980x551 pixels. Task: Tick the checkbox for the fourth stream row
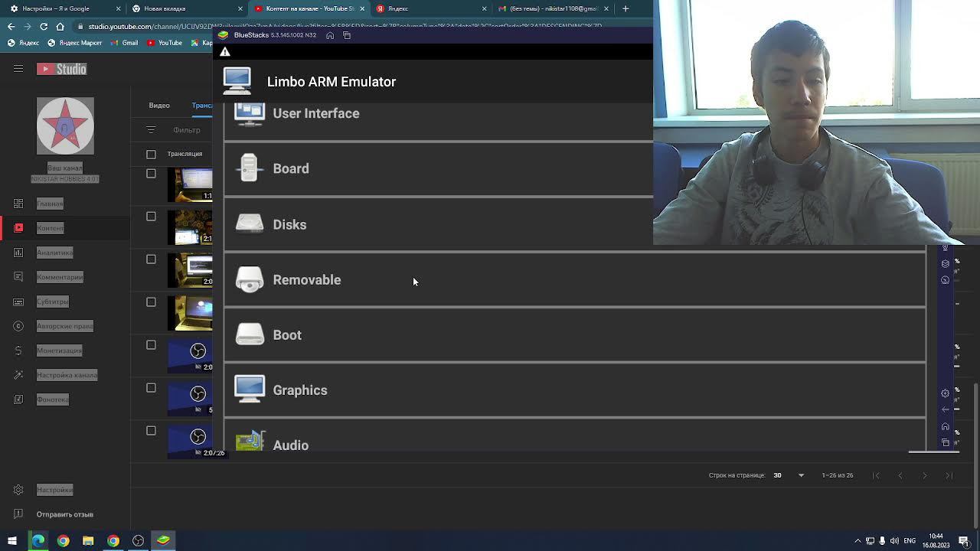(151, 302)
